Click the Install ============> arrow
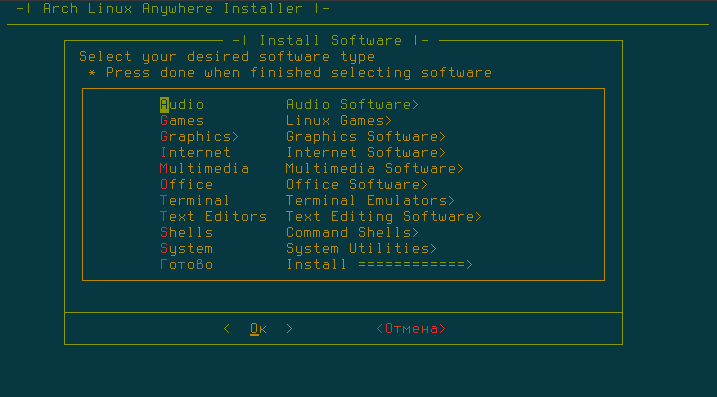Viewport: 717px width, 397px height. point(379,265)
